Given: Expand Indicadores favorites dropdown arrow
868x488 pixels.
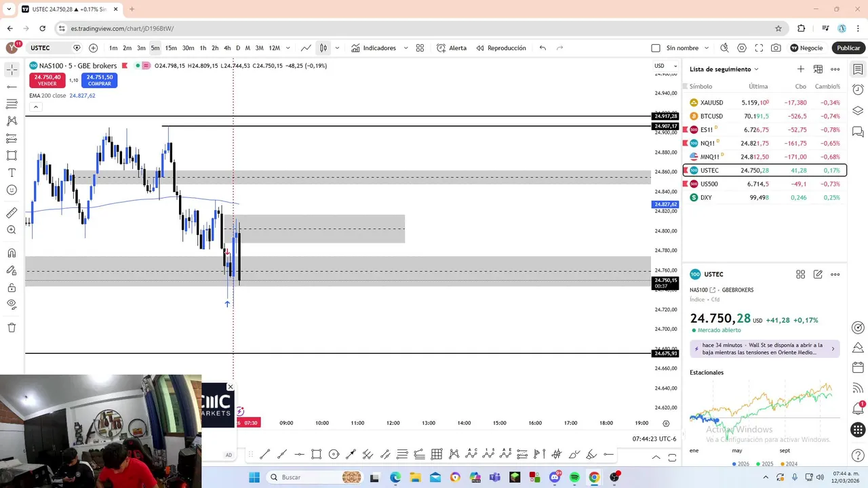Looking at the screenshot, I should [x=406, y=48].
